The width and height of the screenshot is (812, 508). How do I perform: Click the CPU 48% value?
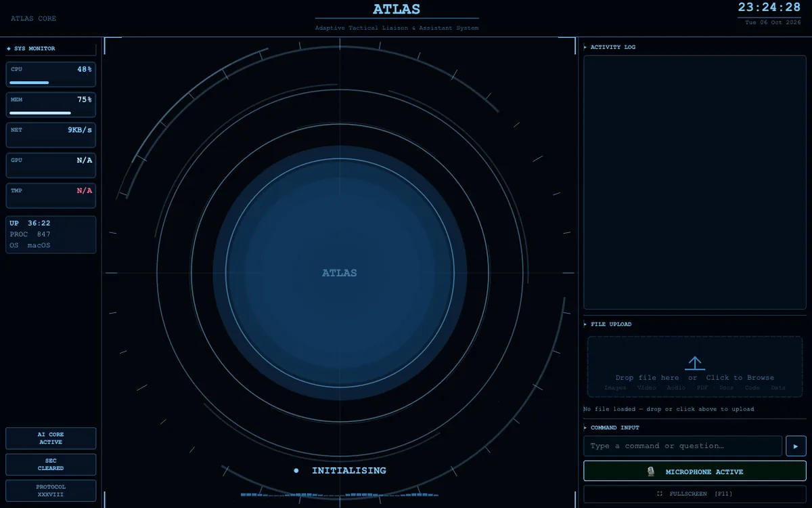tap(85, 69)
